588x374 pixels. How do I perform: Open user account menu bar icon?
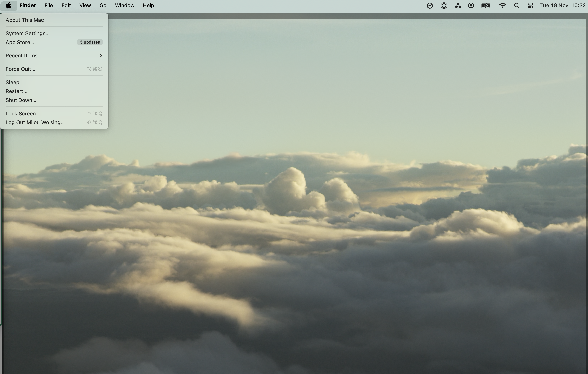[x=471, y=6]
